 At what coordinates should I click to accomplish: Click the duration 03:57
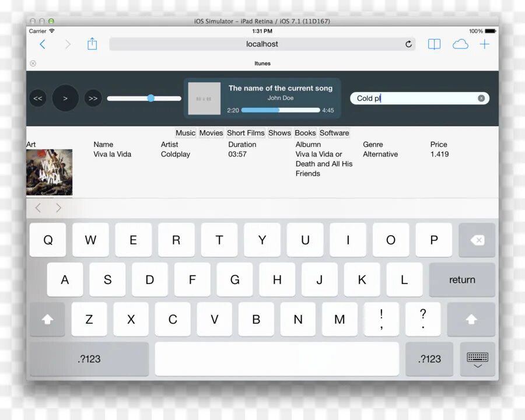click(237, 154)
